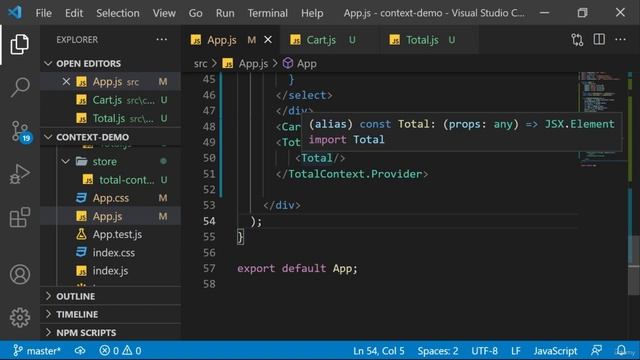Open problems panel via errors and warnings count

120,351
